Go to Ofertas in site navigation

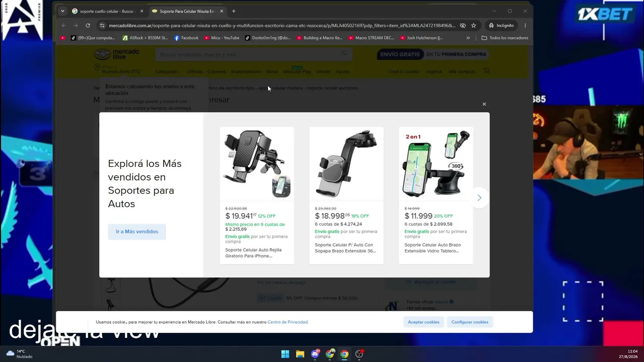click(x=195, y=71)
